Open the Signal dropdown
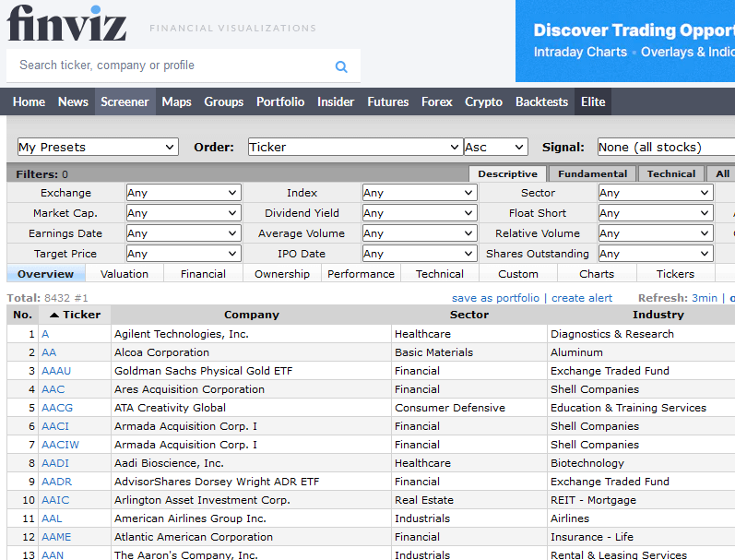The height and width of the screenshot is (560, 735). (x=666, y=147)
